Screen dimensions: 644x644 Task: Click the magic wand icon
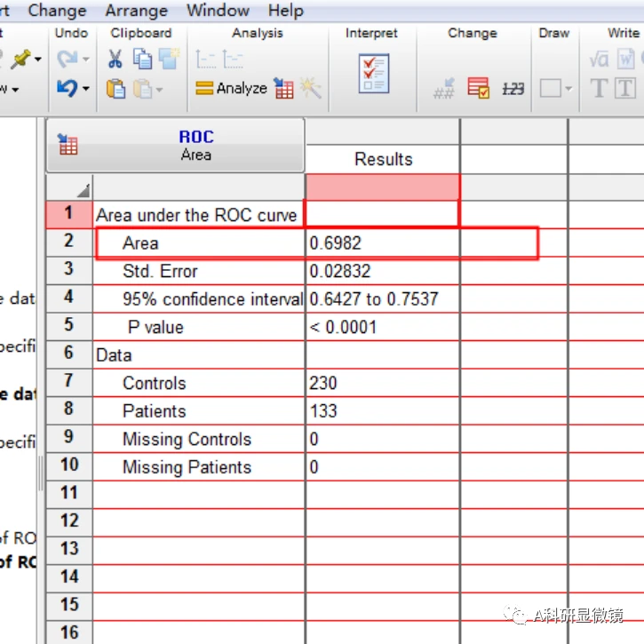click(x=311, y=88)
